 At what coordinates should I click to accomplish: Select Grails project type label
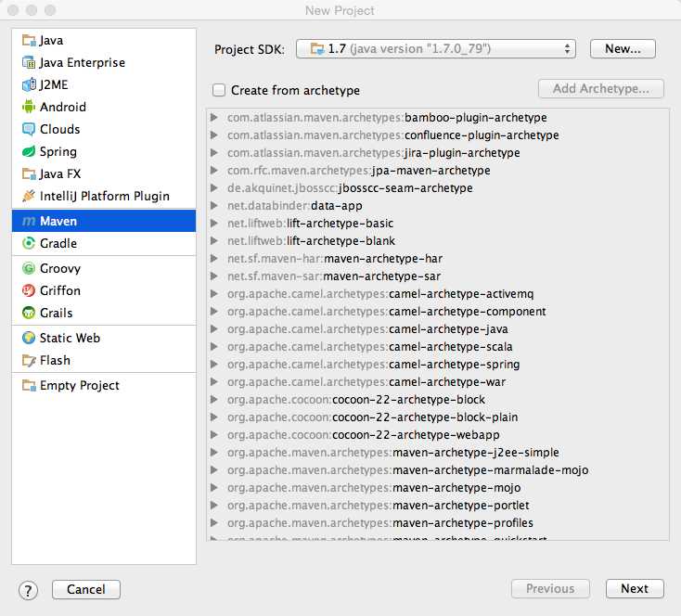pos(56,313)
